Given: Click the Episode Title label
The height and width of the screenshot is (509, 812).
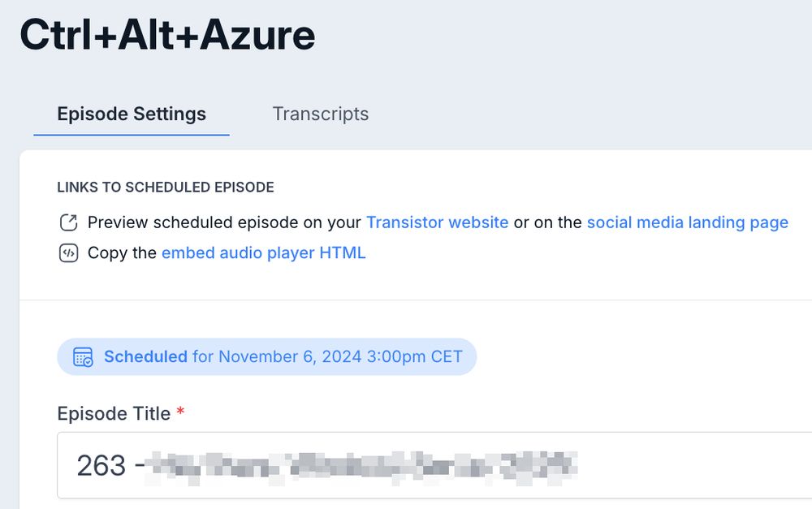Looking at the screenshot, I should pos(114,414).
